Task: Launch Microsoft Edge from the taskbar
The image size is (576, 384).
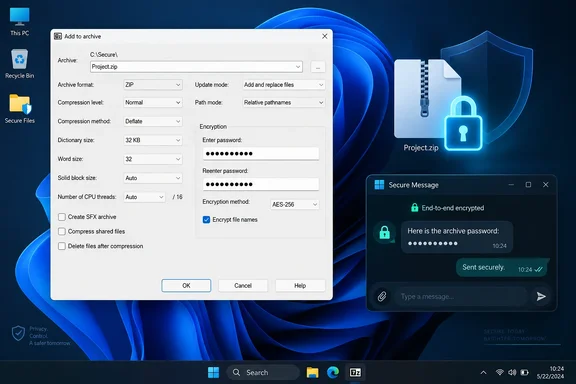Action: click(x=333, y=372)
